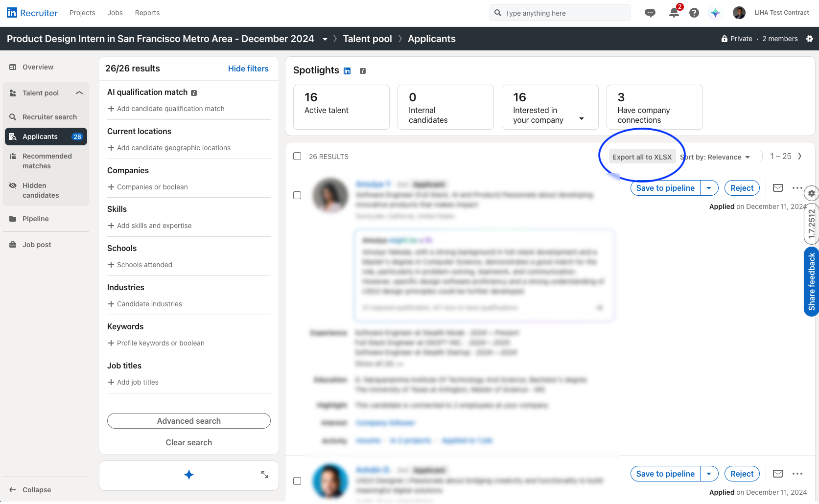
Task: Save first candidate to pipeline
Action: [665, 188]
